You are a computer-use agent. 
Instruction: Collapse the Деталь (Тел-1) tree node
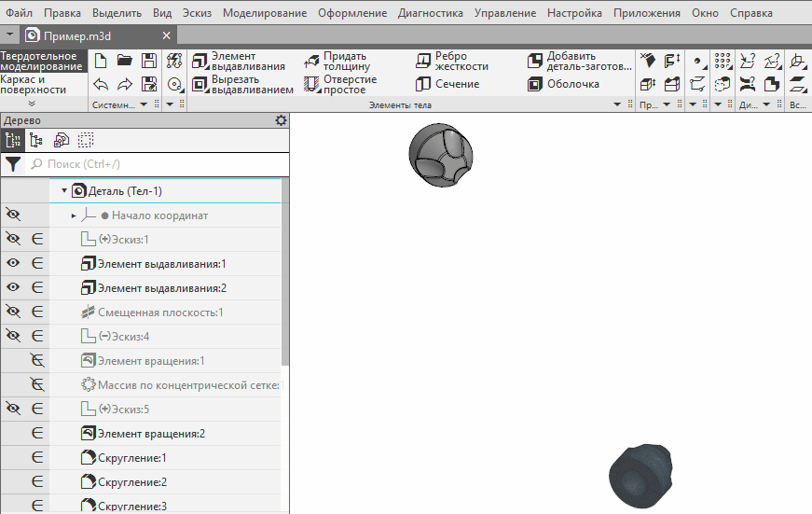coord(64,191)
